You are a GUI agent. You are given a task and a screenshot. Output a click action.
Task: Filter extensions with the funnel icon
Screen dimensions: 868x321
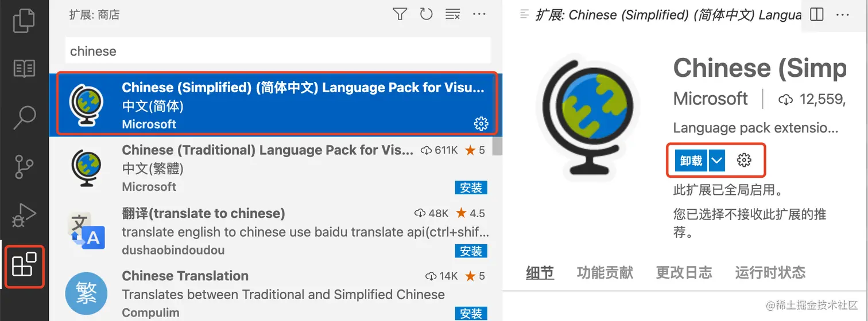[x=400, y=14]
